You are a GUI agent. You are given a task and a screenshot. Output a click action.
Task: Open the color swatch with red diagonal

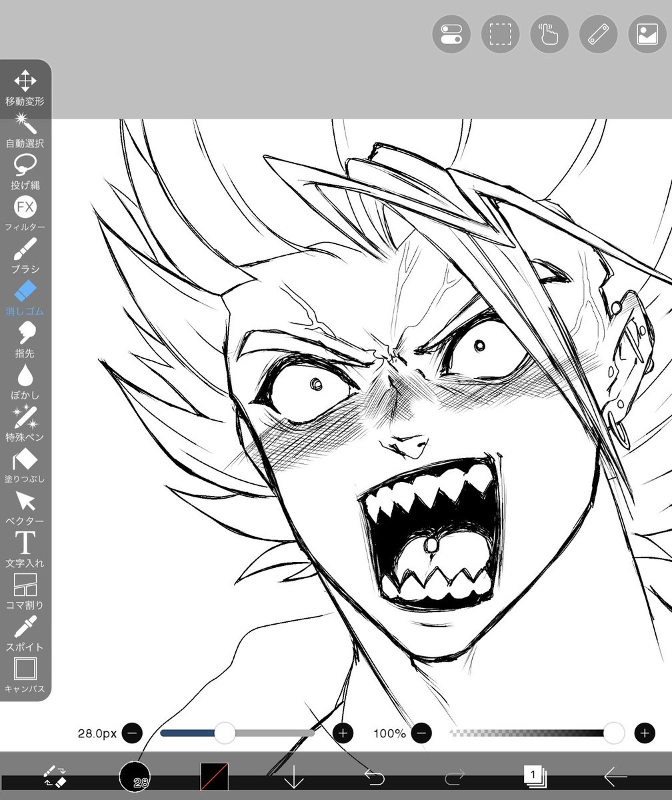point(215,777)
